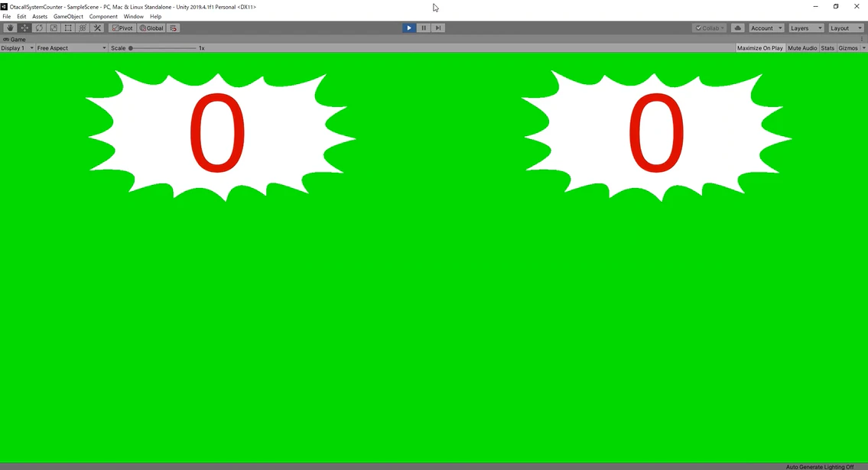Toggle Pivot handle position

(x=122, y=28)
